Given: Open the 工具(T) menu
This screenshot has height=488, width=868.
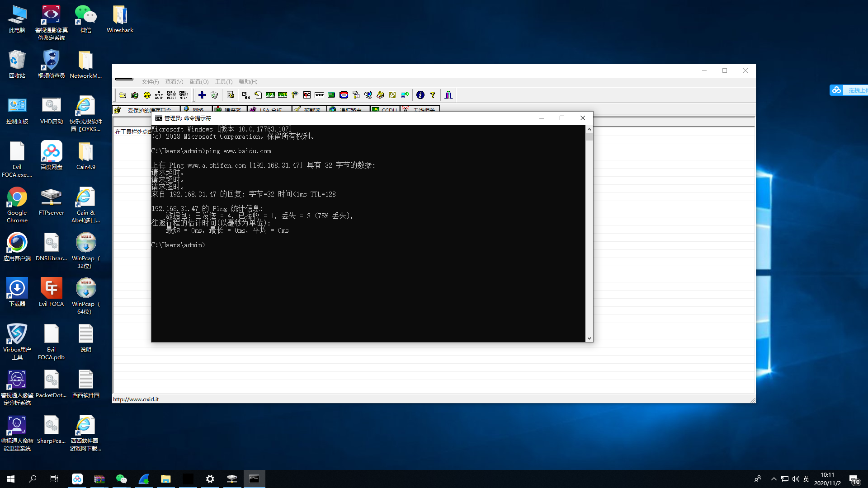Looking at the screenshot, I should [x=223, y=82].
